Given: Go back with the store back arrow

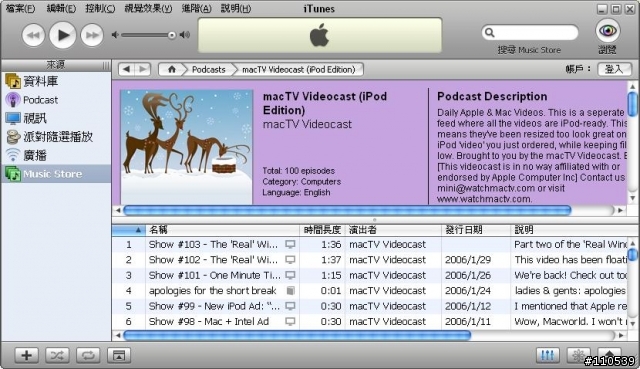Looking at the screenshot, I should 127,69.
